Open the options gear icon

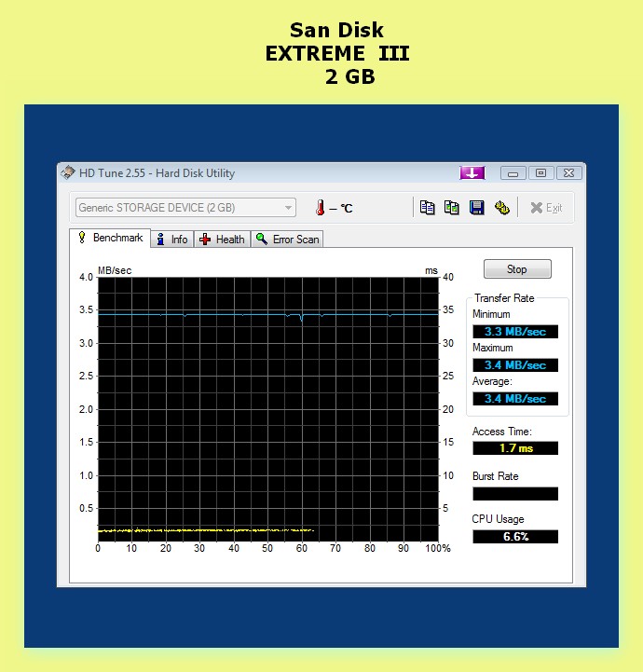pyautogui.click(x=502, y=208)
